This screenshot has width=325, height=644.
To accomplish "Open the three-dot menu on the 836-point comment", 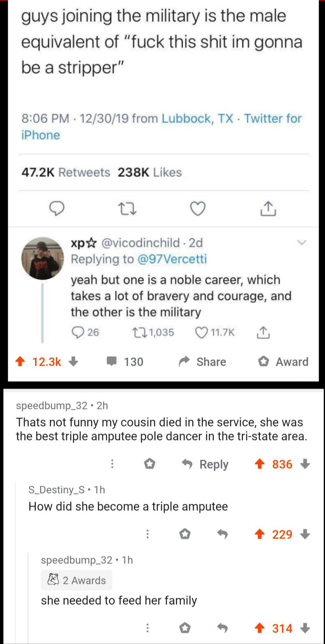I will 112,464.
